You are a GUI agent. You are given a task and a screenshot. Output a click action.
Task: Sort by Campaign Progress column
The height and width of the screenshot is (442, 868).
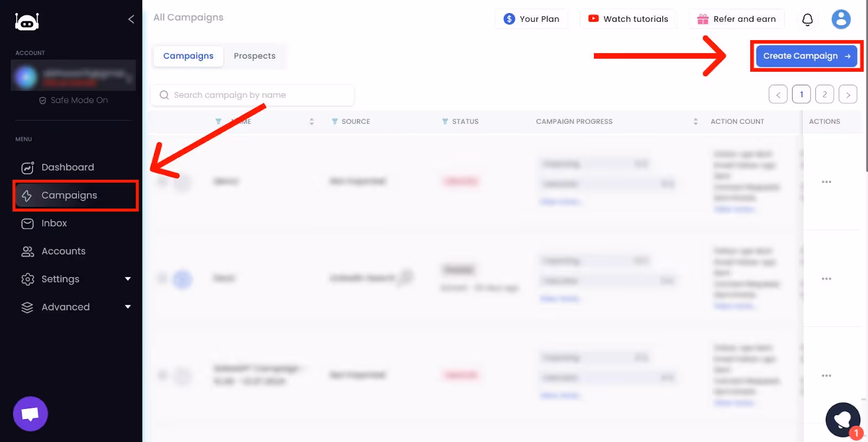pos(695,122)
